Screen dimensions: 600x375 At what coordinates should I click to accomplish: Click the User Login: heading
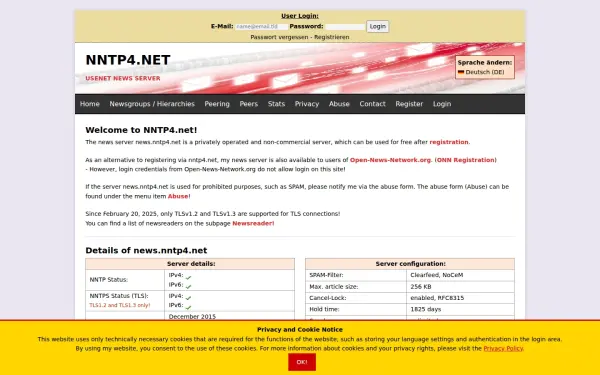(x=300, y=16)
